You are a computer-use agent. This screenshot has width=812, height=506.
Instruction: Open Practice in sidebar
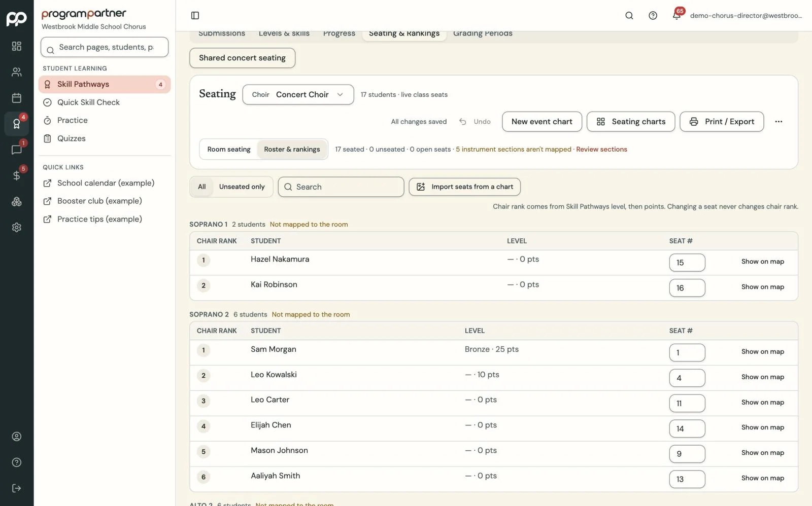pyautogui.click(x=105, y=121)
